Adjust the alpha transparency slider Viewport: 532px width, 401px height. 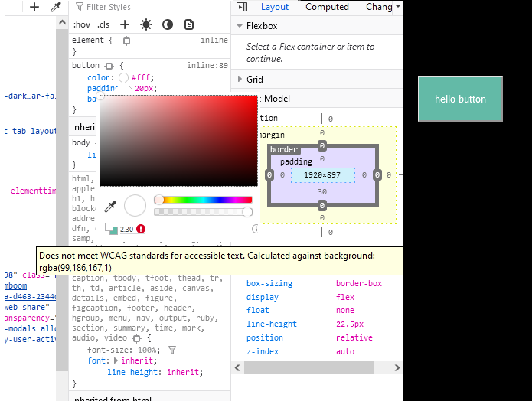[203, 212]
